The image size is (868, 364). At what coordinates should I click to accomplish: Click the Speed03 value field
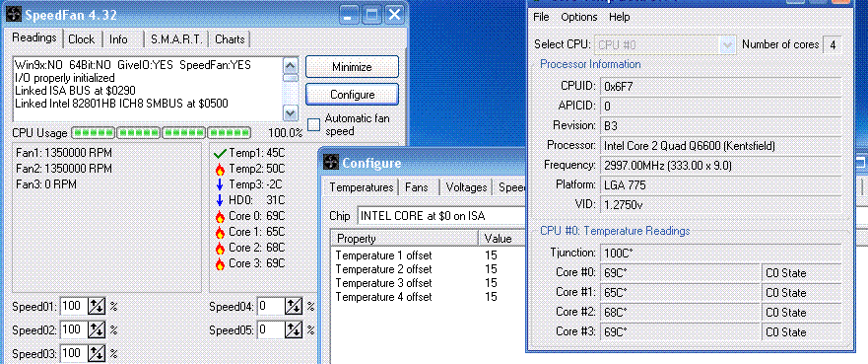75,353
